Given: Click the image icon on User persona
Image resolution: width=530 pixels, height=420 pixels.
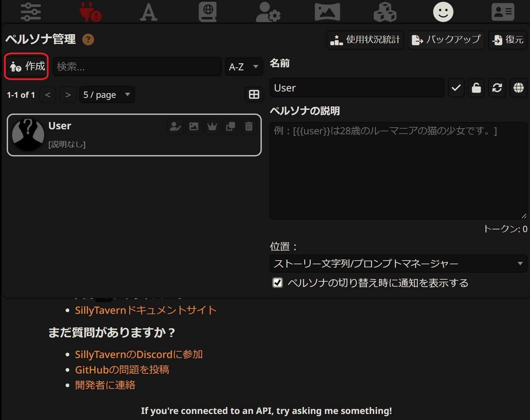Looking at the screenshot, I should pos(194,127).
